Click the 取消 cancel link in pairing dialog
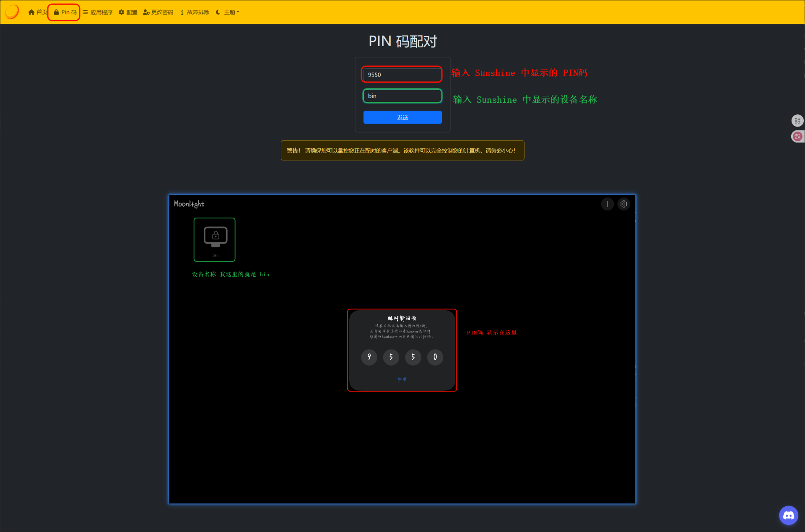The height and width of the screenshot is (532, 805). (x=402, y=379)
